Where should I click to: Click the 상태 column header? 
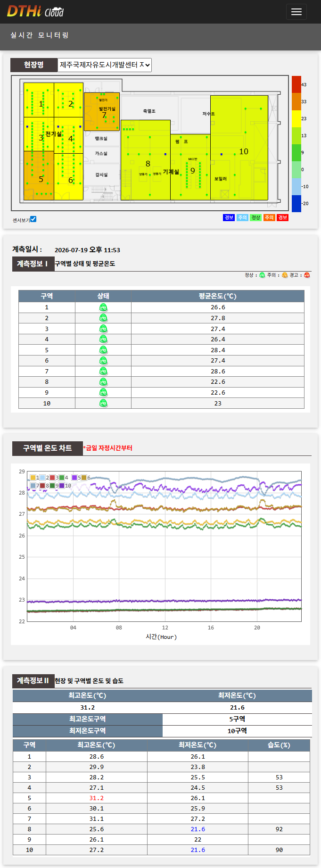(103, 296)
